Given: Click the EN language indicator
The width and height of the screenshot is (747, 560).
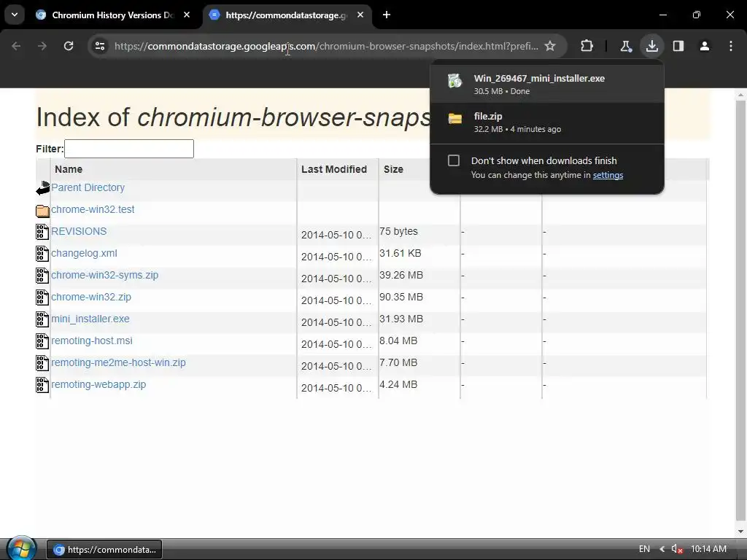Looking at the screenshot, I should tap(644, 549).
